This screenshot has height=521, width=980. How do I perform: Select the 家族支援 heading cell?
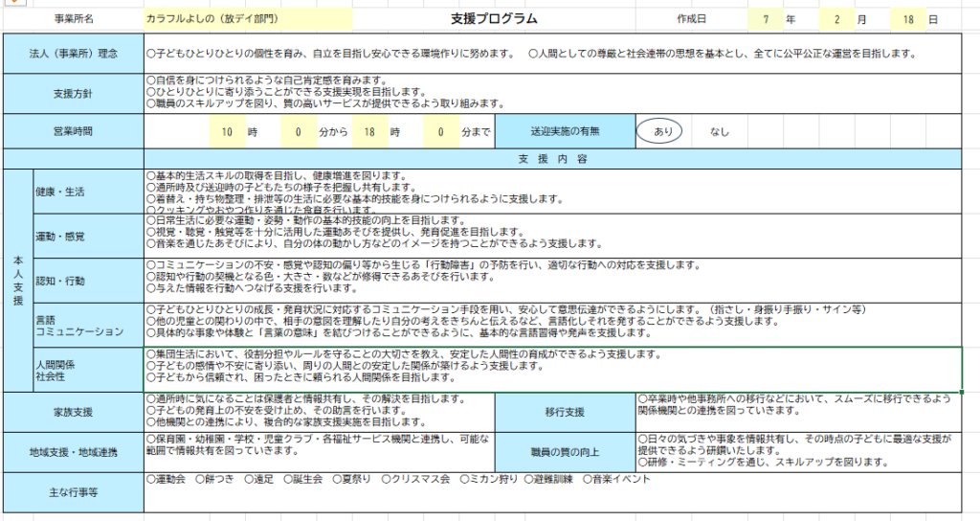[74, 412]
